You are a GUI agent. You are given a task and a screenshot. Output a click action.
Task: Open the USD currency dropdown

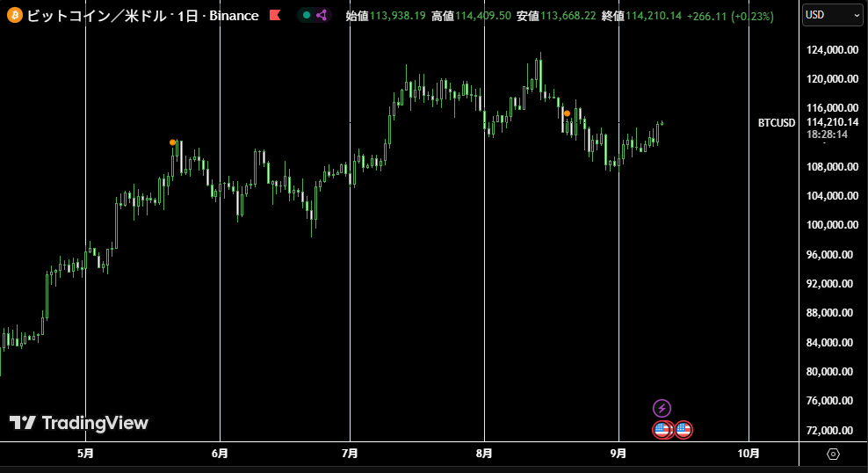coord(833,15)
